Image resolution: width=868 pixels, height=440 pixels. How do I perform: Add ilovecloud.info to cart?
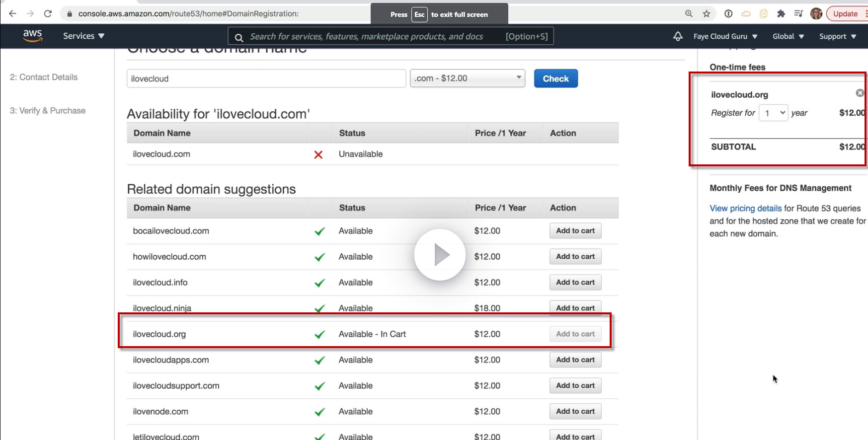tap(575, 283)
